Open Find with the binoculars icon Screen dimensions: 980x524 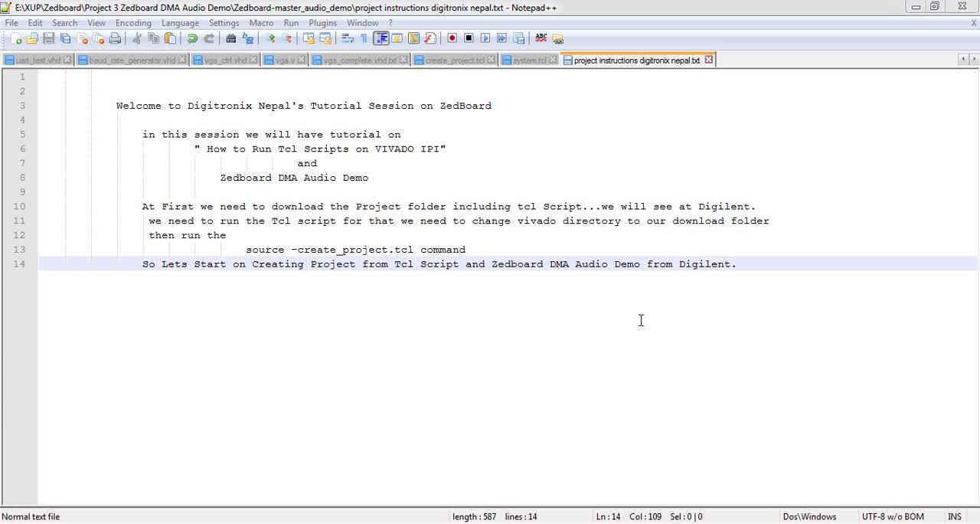coord(230,38)
